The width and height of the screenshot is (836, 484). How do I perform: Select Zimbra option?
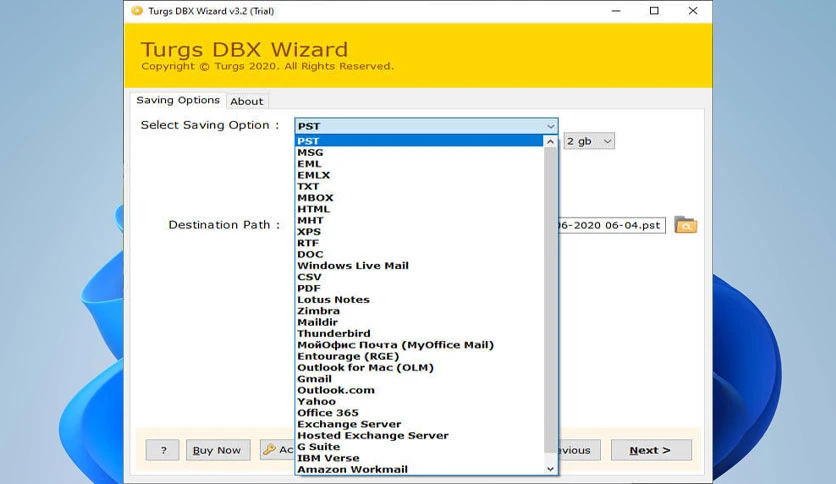(x=420, y=311)
